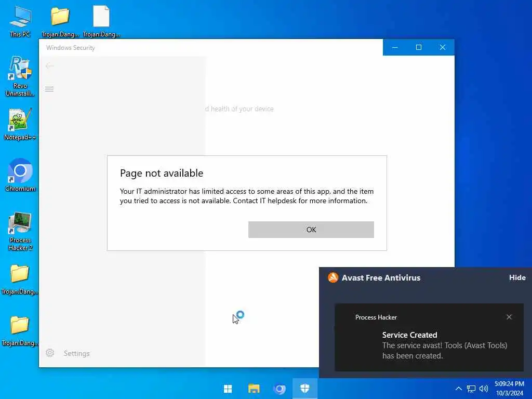Open the taskbar clock and date
The image size is (532, 399).
coord(509,389)
